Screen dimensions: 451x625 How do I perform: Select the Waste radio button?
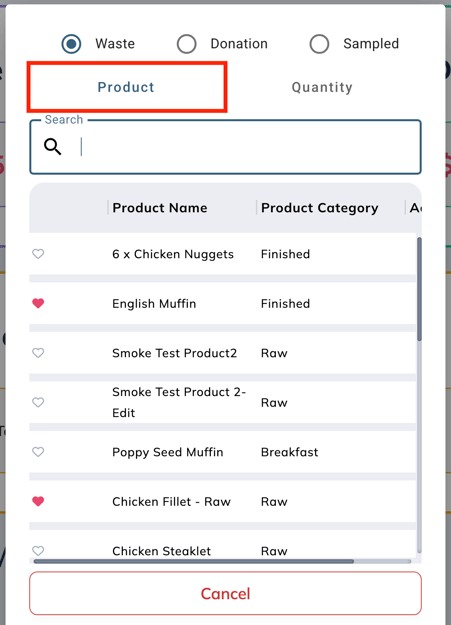click(x=71, y=44)
